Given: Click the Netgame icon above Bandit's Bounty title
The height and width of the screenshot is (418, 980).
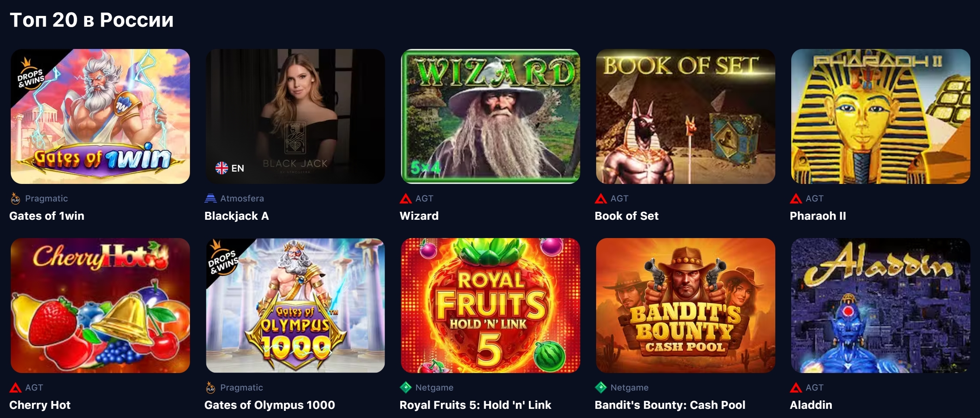Looking at the screenshot, I should coord(601,387).
